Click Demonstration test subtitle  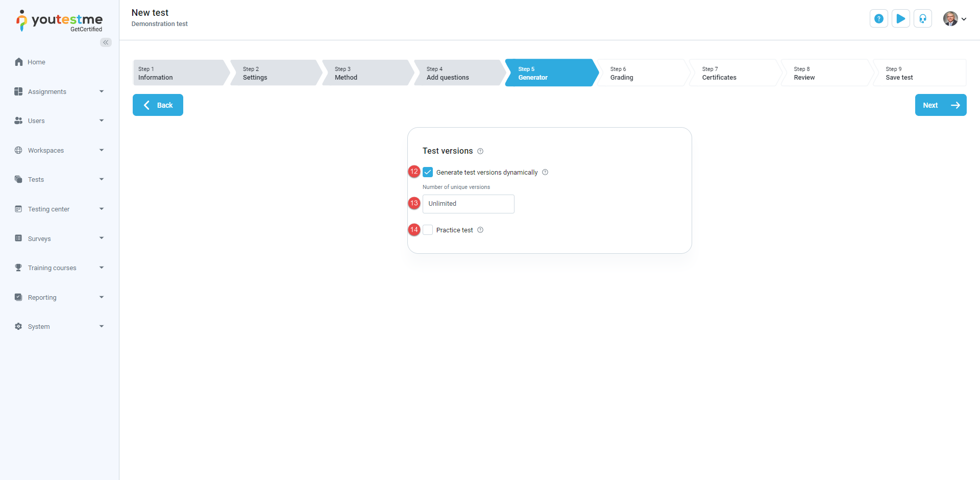[159, 24]
